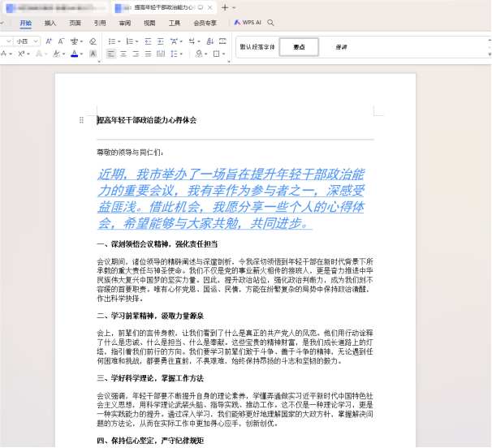Viewport: 492px width, 448px height.
Task: Center-align the text
Action: click(x=123, y=54)
